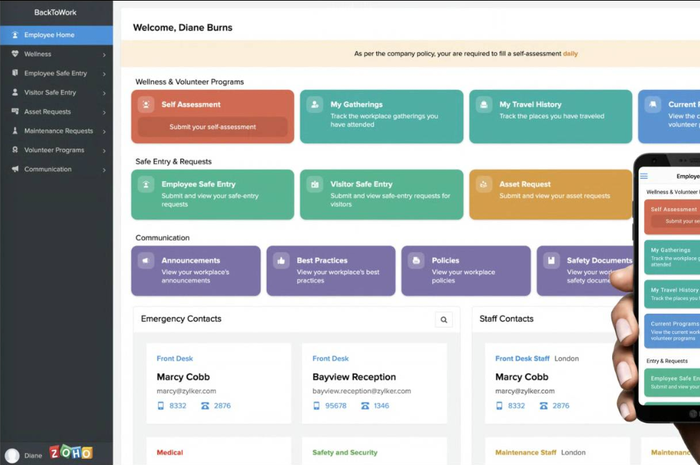Viewport: 700px width, 465px height.
Task: Click the Policies card icon
Action: coord(416,260)
